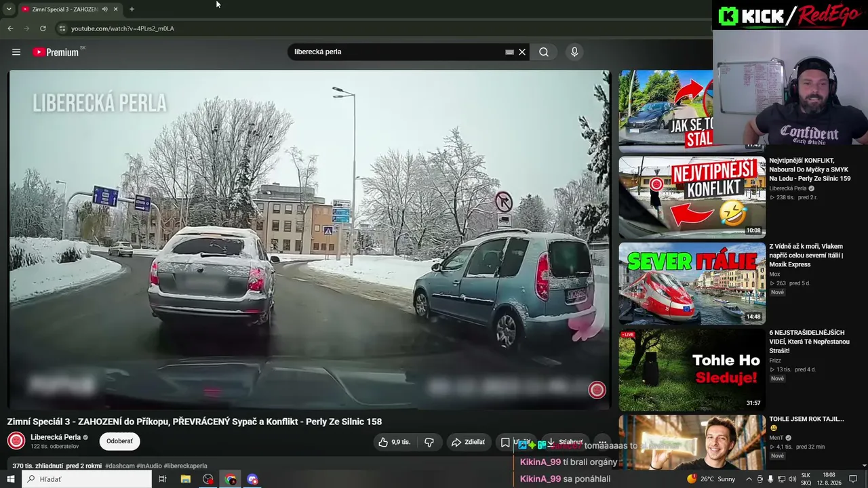
Task: Like the video (9,9 tis.)
Action: [394, 442]
